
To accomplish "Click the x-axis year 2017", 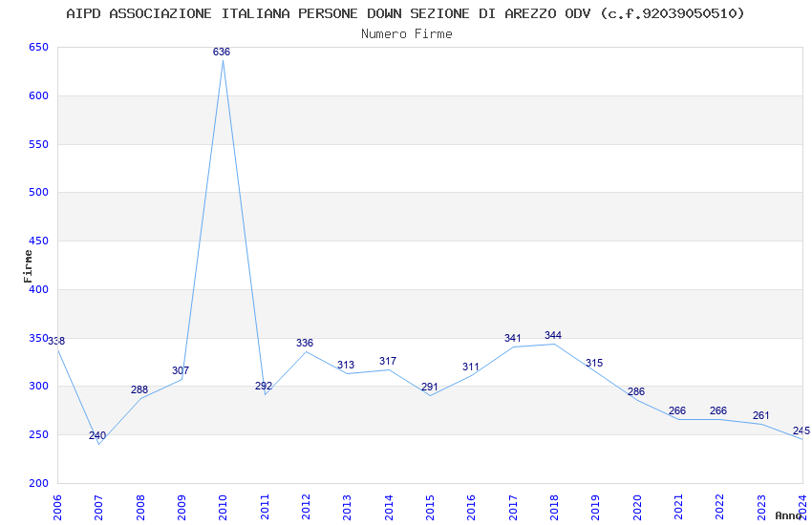I will (513, 507).
